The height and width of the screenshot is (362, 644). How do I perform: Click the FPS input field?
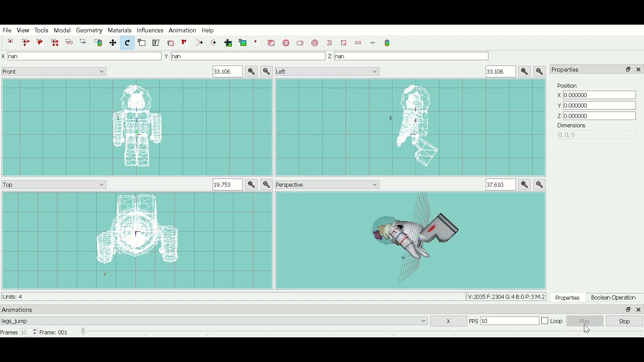pyautogui.click(x=510, y=321)
